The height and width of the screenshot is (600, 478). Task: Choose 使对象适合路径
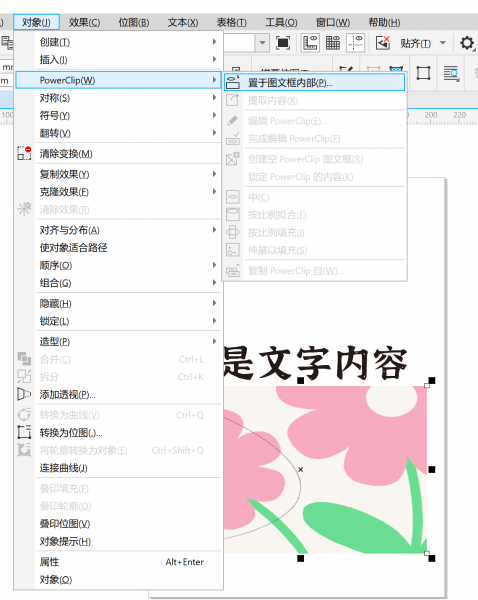pyautogui.click(x=118, y=248)
